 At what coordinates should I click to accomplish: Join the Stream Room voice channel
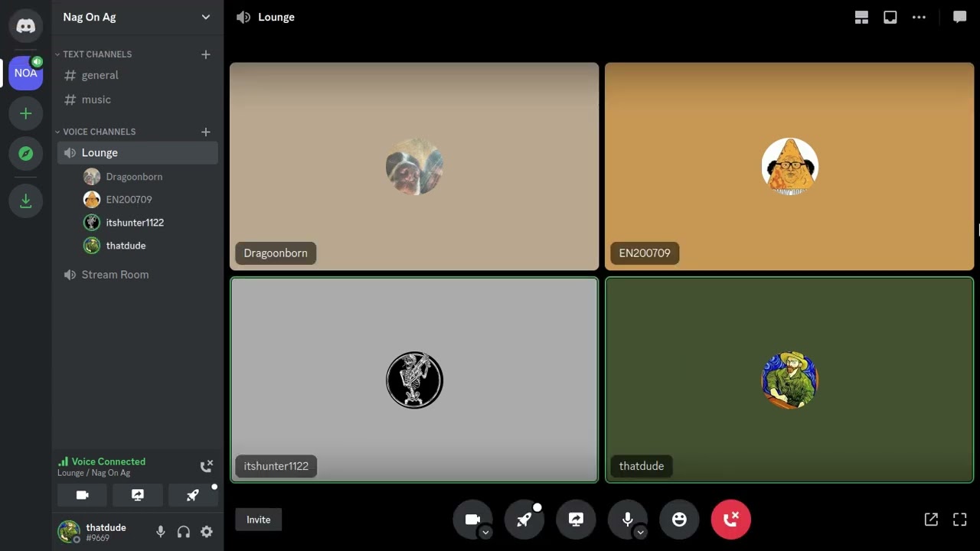pos(138,274)
